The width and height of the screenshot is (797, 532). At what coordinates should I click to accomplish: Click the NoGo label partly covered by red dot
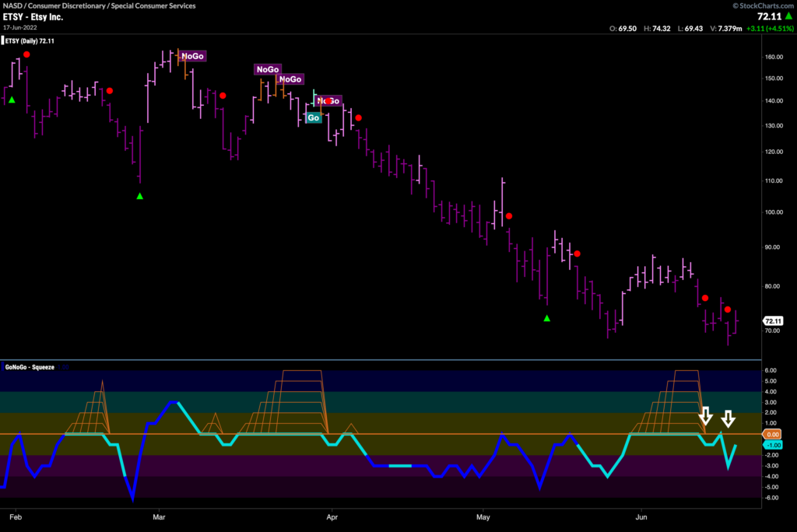coord(328,100)
